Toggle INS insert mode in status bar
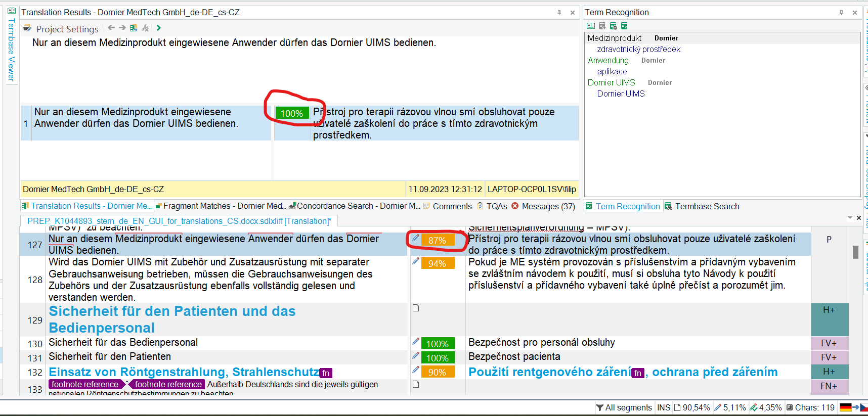 pos(664,407)
